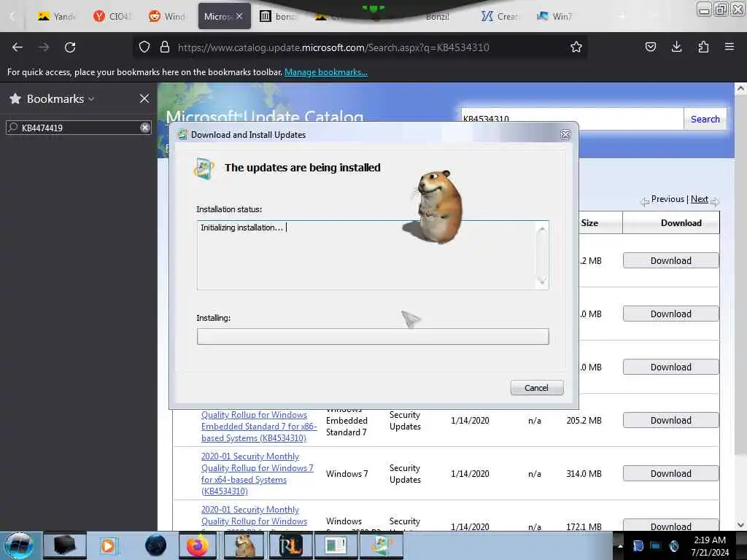The image size is (747, 560).
Task: Close the Download and Install Updates dialog
Action: 565,134
